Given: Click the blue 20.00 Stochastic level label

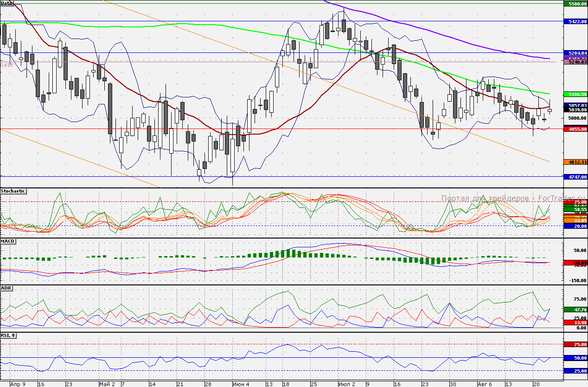Looking at the screenshot, I should click(575, 226).
